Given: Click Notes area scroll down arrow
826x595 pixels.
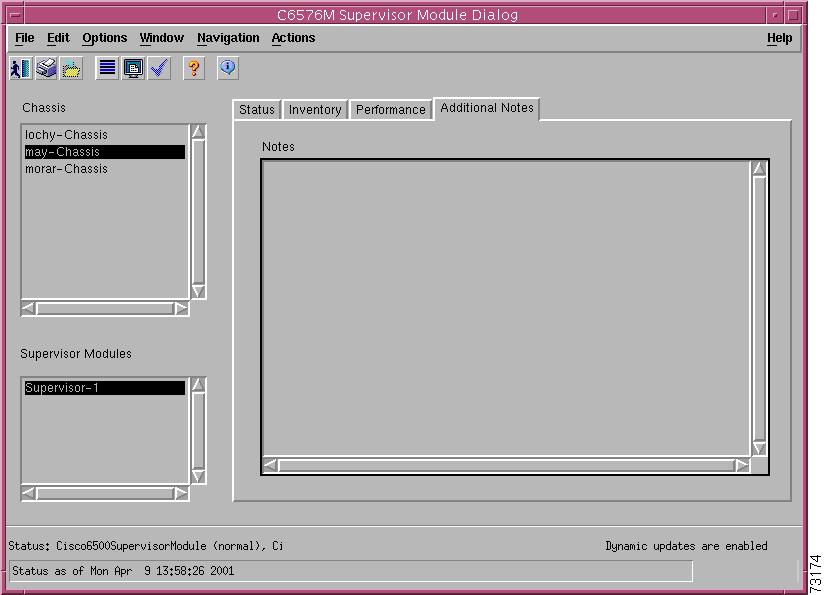Looking at the screenshot, I should [x=759, y=448].
